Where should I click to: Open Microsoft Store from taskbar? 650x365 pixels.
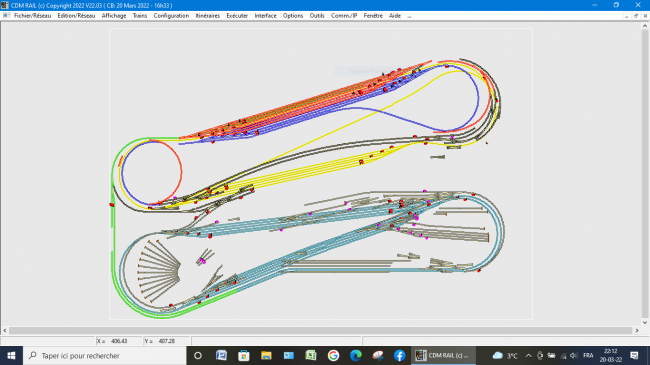coord(244,355)
